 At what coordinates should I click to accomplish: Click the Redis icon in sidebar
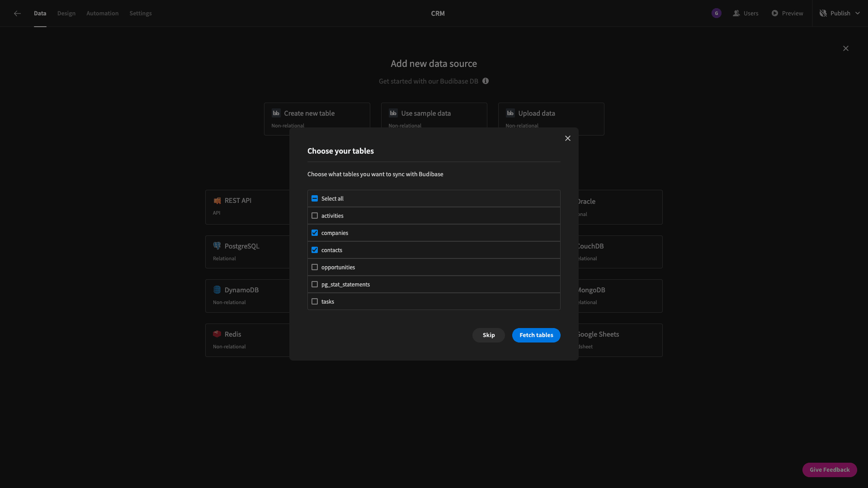coord(217,334)
